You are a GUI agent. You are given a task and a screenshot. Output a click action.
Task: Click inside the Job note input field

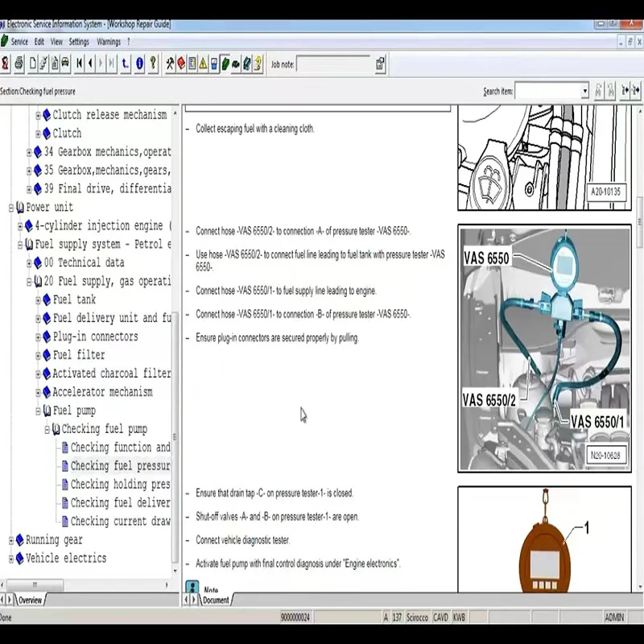(332, 64)
